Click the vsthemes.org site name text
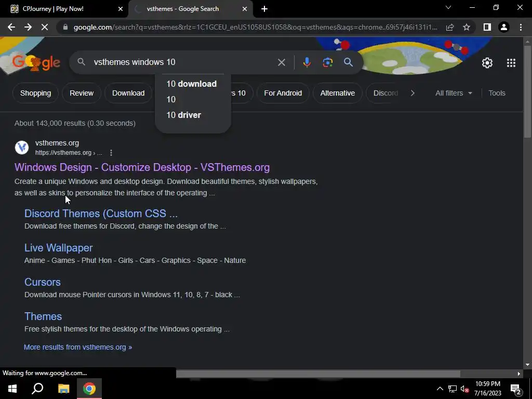 click(x=57, y=143)
